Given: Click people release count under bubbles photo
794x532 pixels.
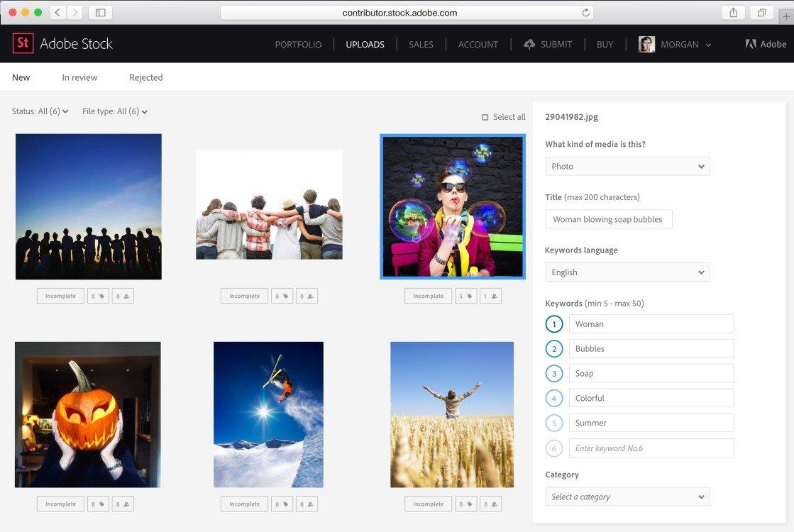Looking at the screenshot, I should click(490, 296).
